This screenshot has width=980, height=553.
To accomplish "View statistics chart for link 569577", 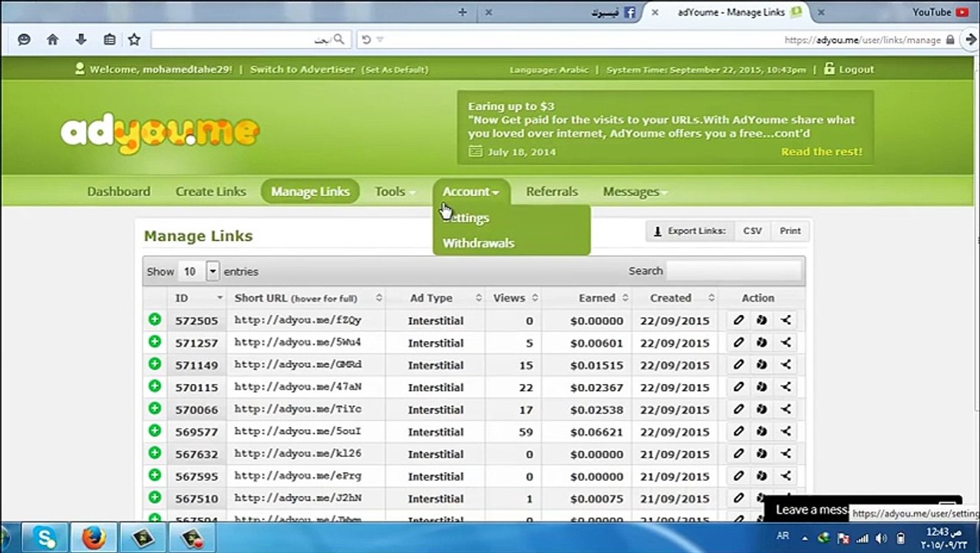I will tap(761, 432).
